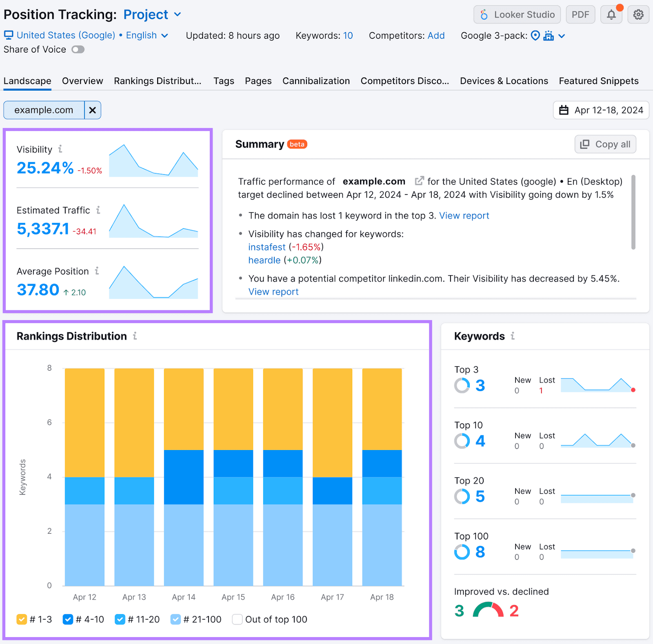Switch to the Overview tab
653x644 pixels.
pyautogui.click(x=82, y=80)
